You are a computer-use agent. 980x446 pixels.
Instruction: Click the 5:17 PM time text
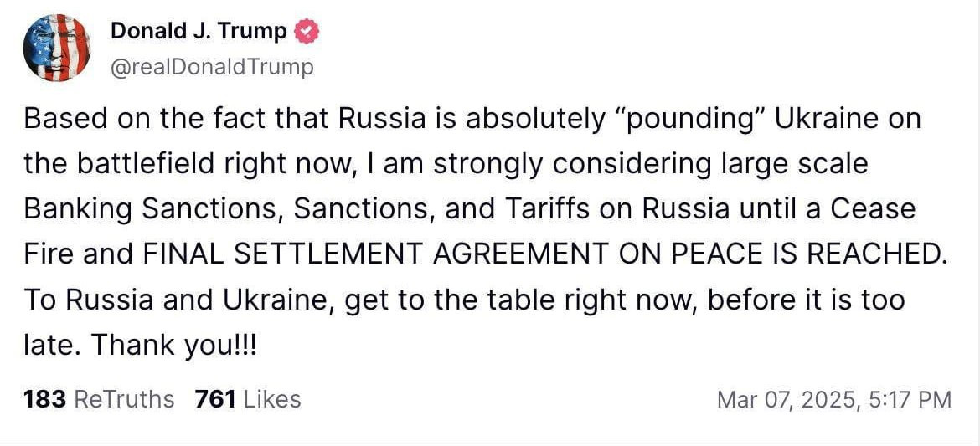pyautogui.click(x=910, y=399)
